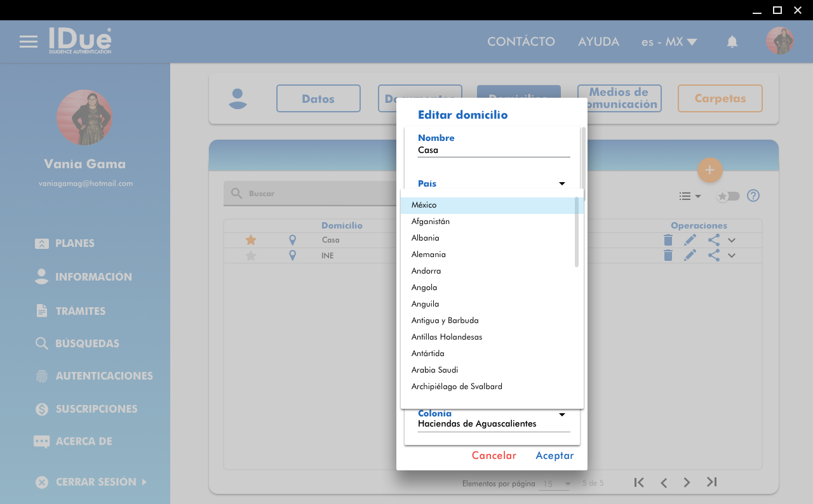Share the Casa address entry
This screenshot has width=813, height=504.
tap(713, 240)
